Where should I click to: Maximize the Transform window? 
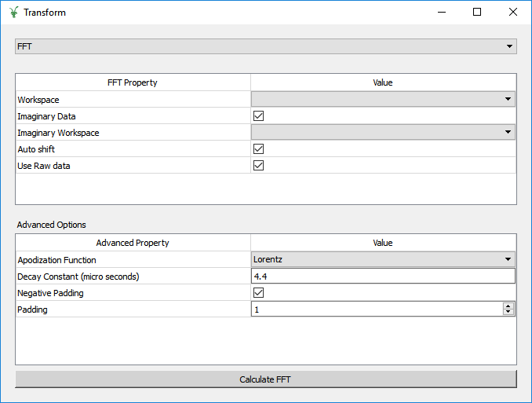click(477, 13)
